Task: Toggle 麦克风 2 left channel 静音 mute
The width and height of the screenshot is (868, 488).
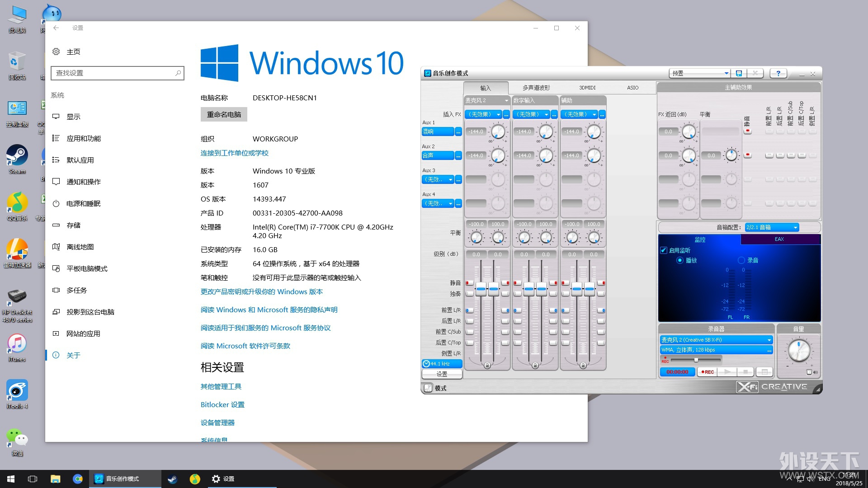Action: (470, 283)
